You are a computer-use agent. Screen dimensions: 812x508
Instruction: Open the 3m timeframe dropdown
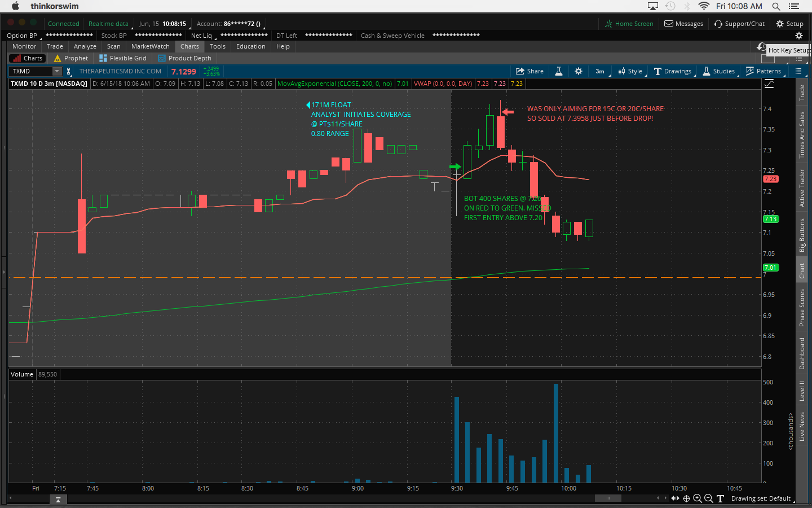(x=601, y=71)
